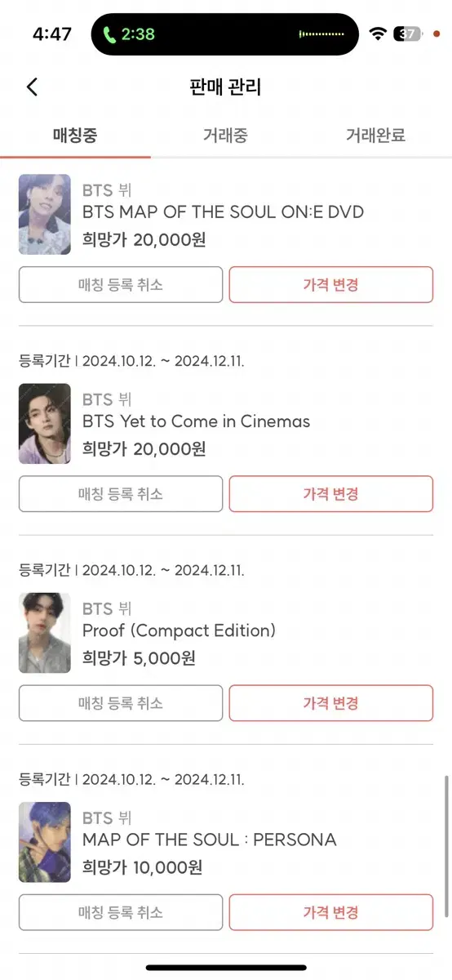452x980 pixels.
Task: Select the 매칭중 tab
Action: (75, 136)
